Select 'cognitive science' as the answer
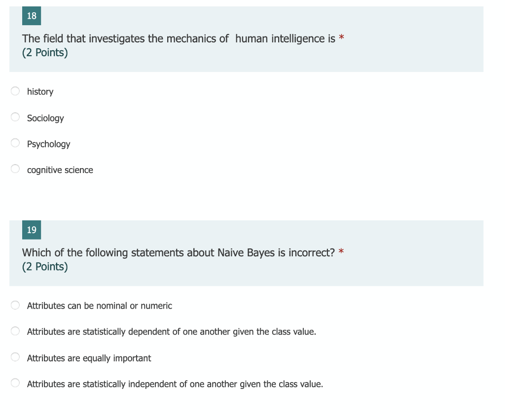The width and height of the screenshot is (505, 420). (x=15, y=169)
